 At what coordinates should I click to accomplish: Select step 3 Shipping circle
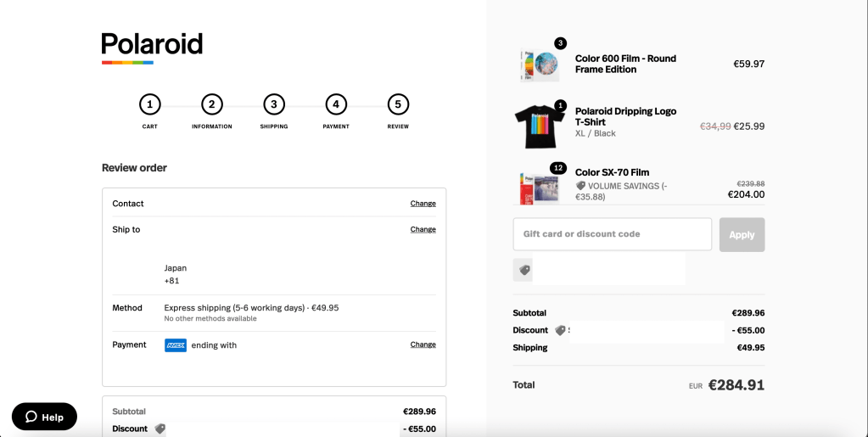pos(273,104)
